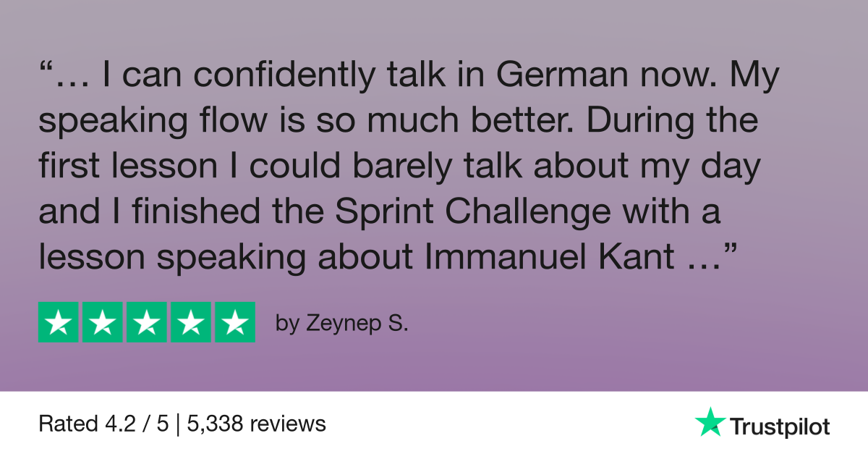
Task: Click the first green rating star
Action: (59, 322)
